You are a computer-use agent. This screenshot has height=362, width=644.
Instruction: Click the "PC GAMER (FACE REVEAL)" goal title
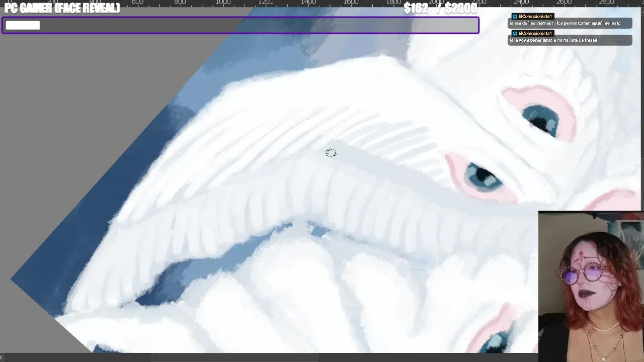pos(62,8)
